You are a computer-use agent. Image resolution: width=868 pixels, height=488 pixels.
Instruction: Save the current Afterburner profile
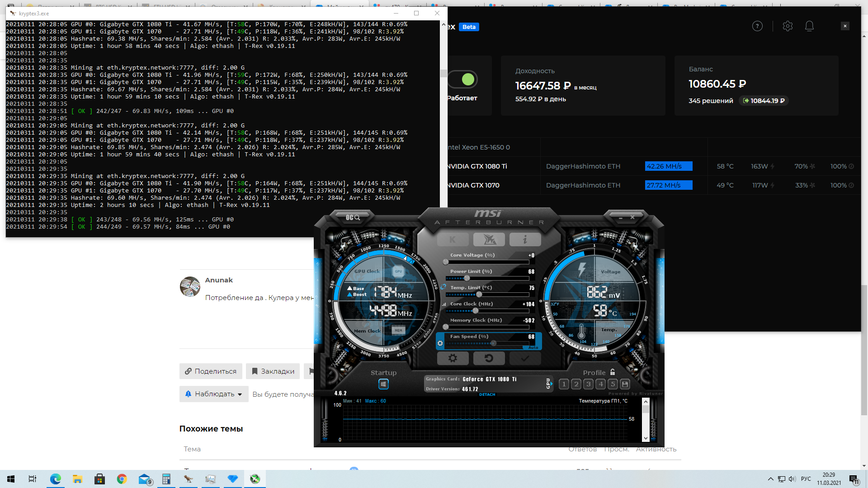pyautogui.click(x=625, y=384)
